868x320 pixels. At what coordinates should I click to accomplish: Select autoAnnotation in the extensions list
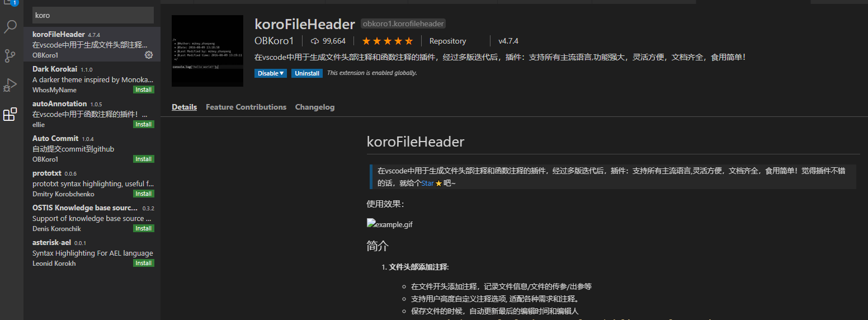pyautogui.click(x=92, y=114)
